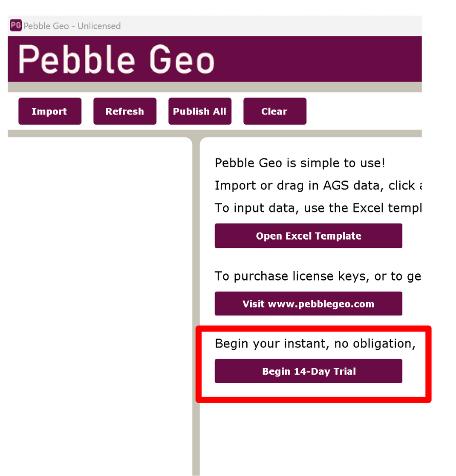Start the free trial via purple button
456x476 pixels.
click(308, 371)
